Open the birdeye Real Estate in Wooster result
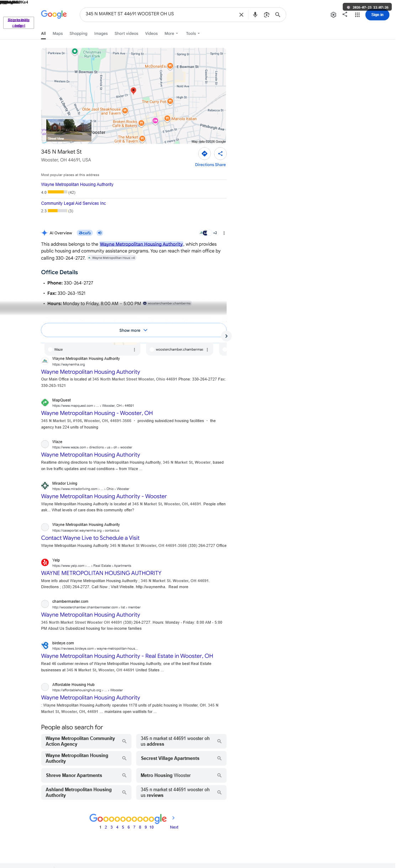 coord(127,656)
